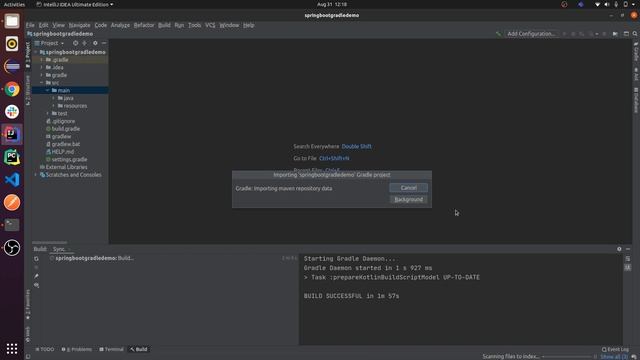Click Show all background tasks link
Image resolution: width=640 pixels, height=360 pixels.
(614, 357)
